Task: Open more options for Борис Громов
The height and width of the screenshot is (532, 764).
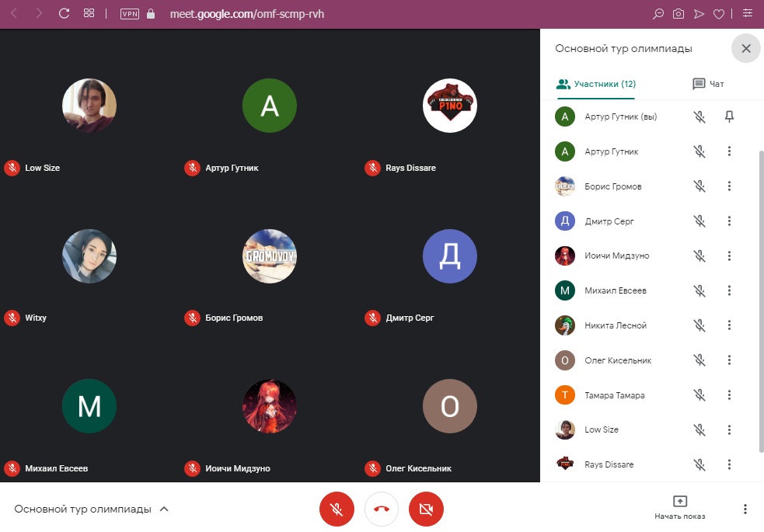Action: pos(729,186)
